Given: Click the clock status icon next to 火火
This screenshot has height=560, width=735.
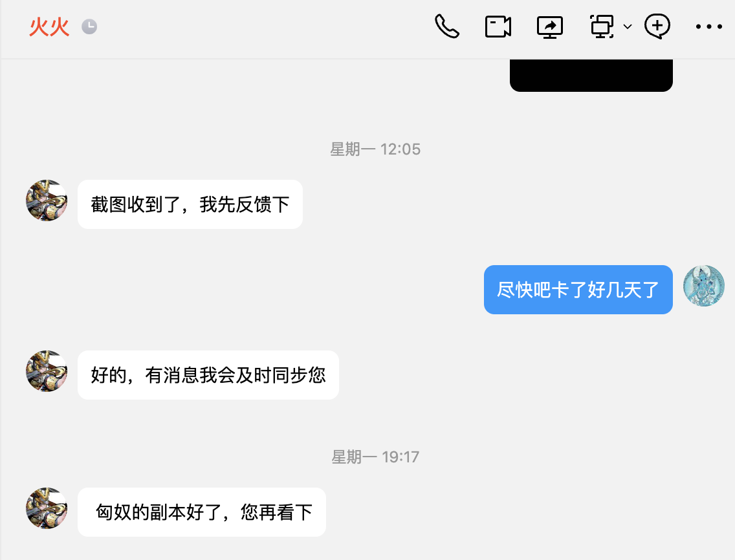Looking at the screenshot, I should (x=89, y=27).
